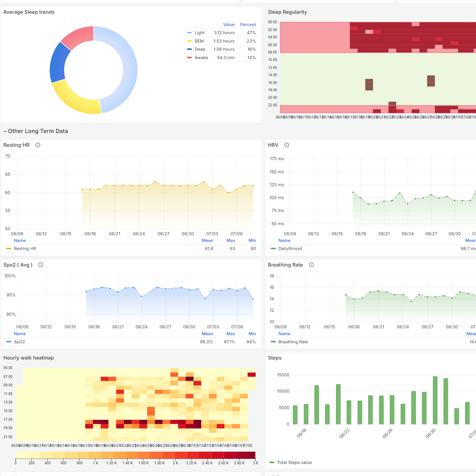Open the Sleep Regularity panel menu

point(287,12)
